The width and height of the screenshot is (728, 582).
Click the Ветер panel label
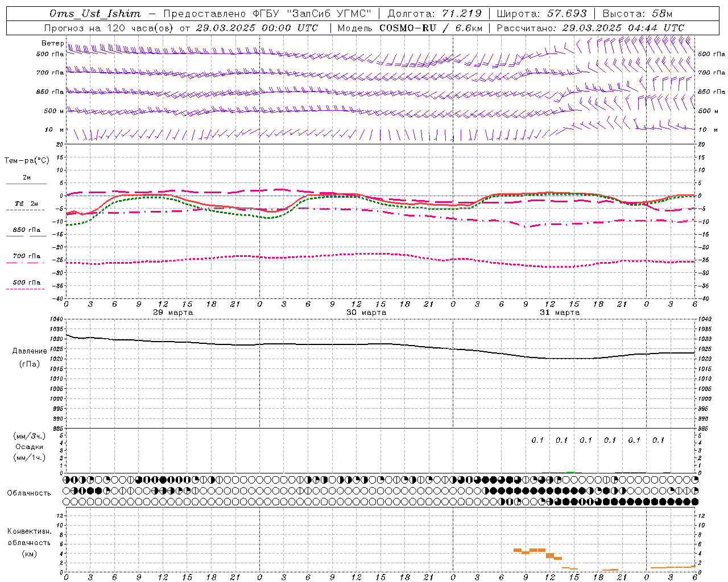click(x=53, y=43)
